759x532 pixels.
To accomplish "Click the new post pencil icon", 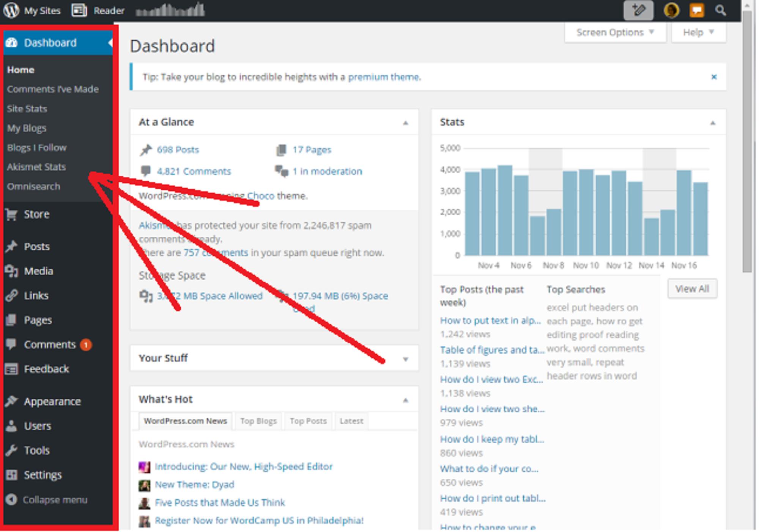I will 638,10.
